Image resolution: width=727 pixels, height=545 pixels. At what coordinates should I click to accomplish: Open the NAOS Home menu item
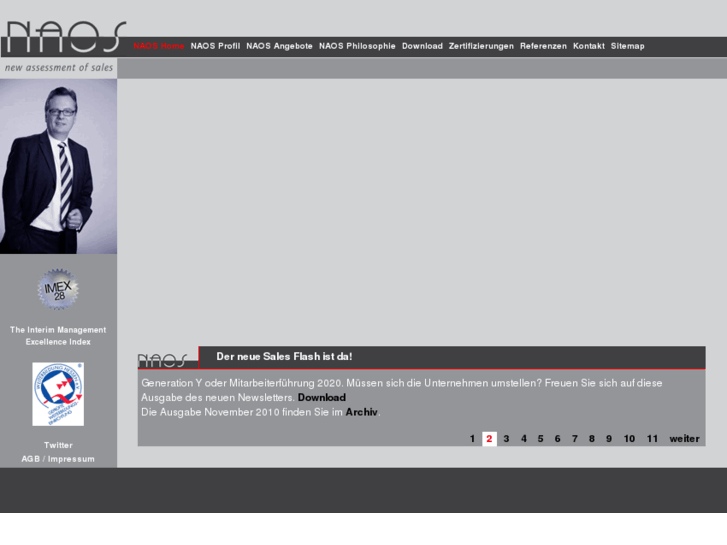(159, 46)
